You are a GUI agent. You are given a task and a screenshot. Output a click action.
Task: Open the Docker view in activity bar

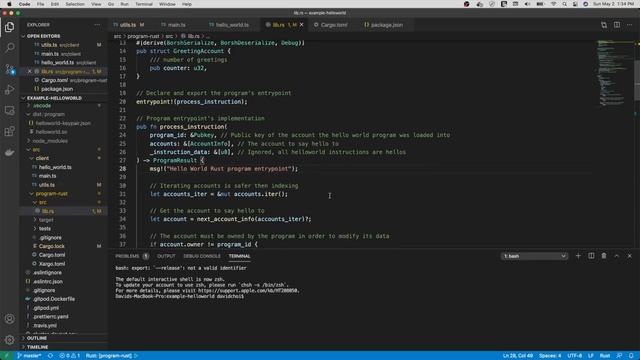(9, 152)
